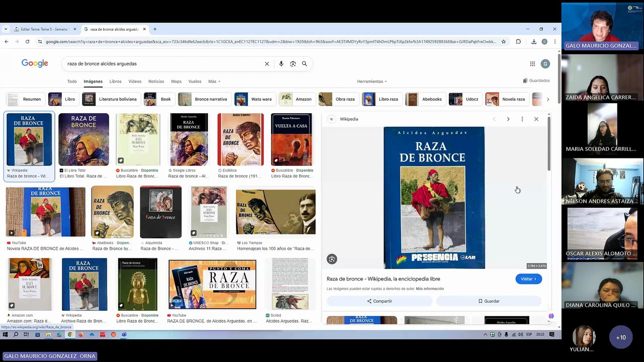The image size is (644, 362).
Task: Go to the Google logo homepage
Action: pos(35,63)
